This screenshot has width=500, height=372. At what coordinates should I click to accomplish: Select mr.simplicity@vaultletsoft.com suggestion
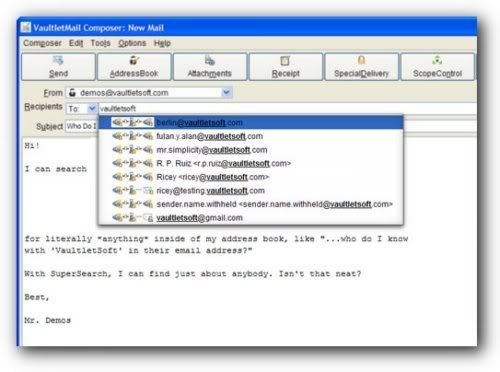pyautogui.click(x=251, y=150)
